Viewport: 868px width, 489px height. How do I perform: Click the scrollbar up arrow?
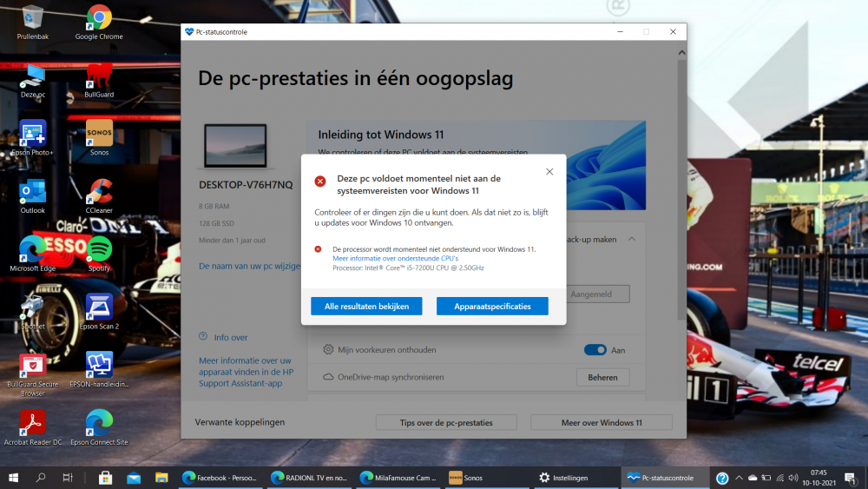tap(681, 53)
